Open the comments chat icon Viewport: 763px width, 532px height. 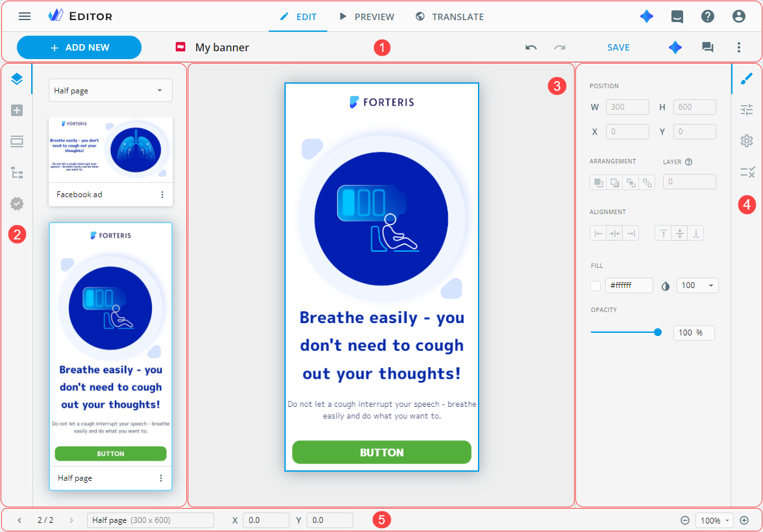coord(707,47)
